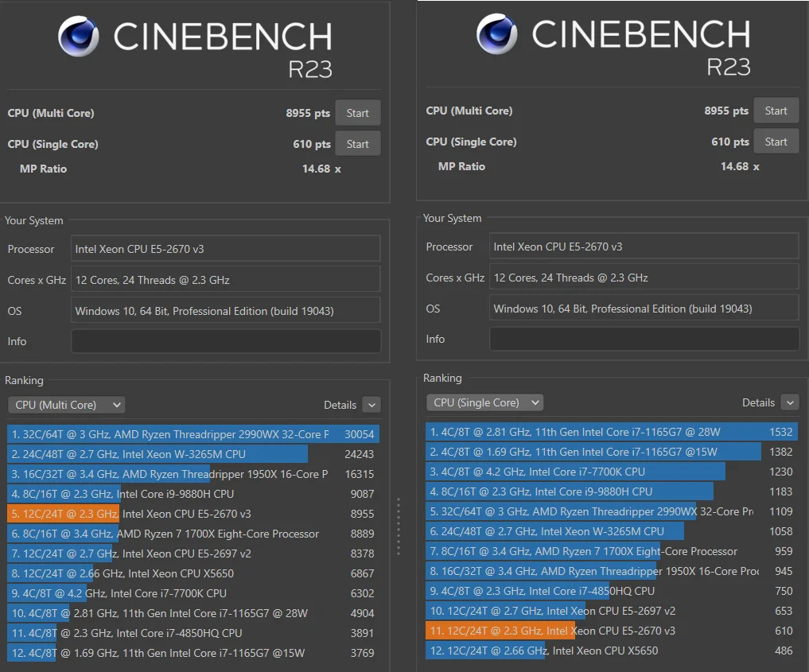This screenshot has height=672, width=809.
Task: Select i7-1165G7 @15W row scoring 1382
Action: [612, 452]
